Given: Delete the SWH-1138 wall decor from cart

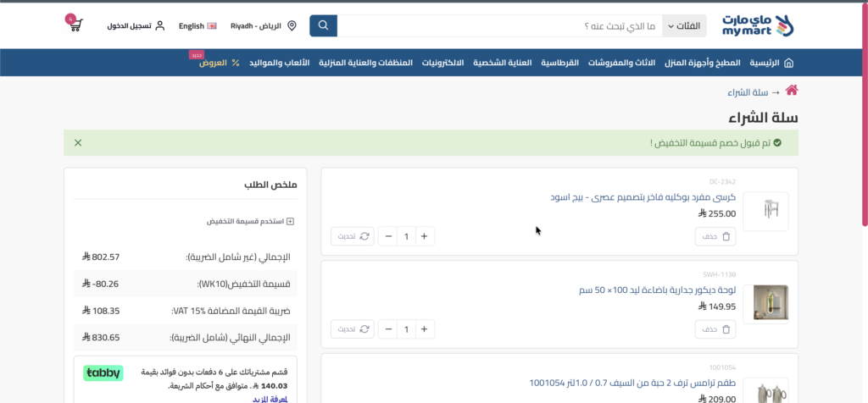Looking at the screenshot, I should click(x=715, y=329).
